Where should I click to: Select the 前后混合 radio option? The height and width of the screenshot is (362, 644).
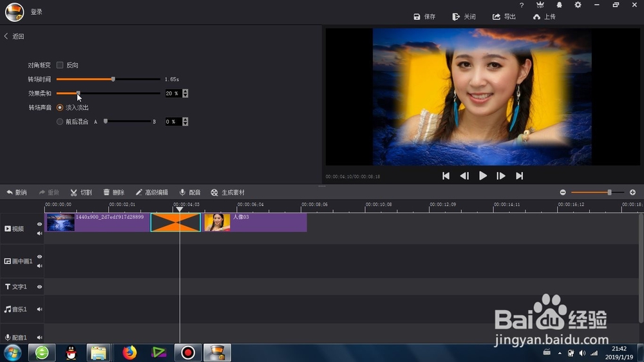[x=60, y=122]
